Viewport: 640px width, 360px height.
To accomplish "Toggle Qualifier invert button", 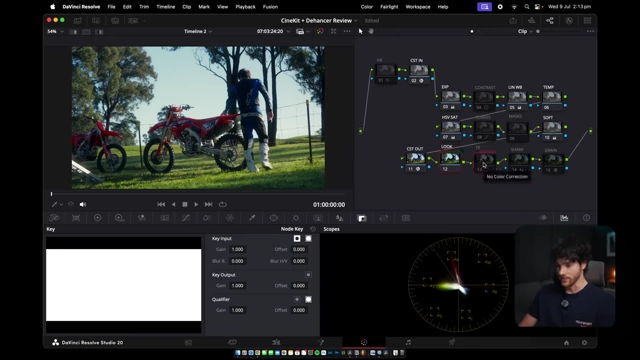I will [x=297, y=299].
